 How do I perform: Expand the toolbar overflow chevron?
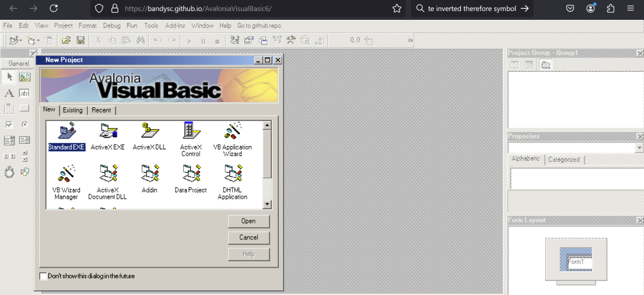click(410, 40)
